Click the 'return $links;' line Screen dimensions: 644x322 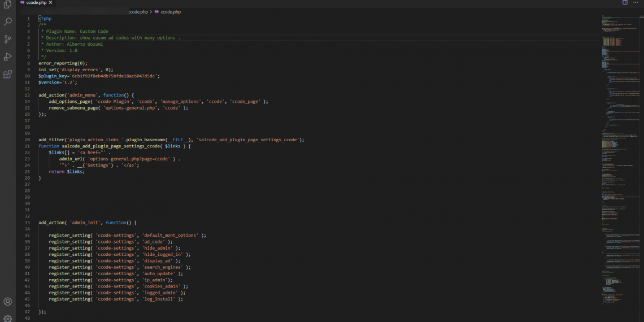(67, 172)
